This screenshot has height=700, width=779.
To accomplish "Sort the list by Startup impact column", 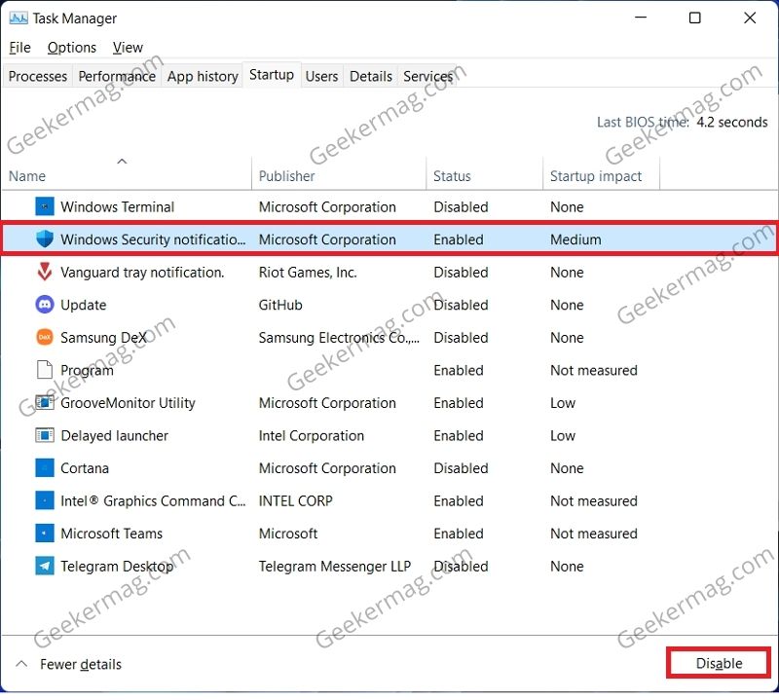I will (x=601, y=175).
